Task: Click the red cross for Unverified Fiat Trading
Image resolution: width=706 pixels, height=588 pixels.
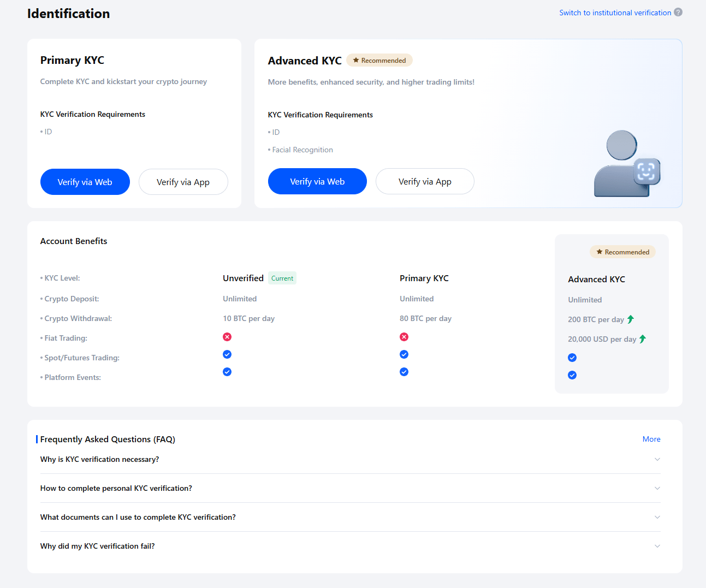Action: pyautogui.click(x=227, y=337)
